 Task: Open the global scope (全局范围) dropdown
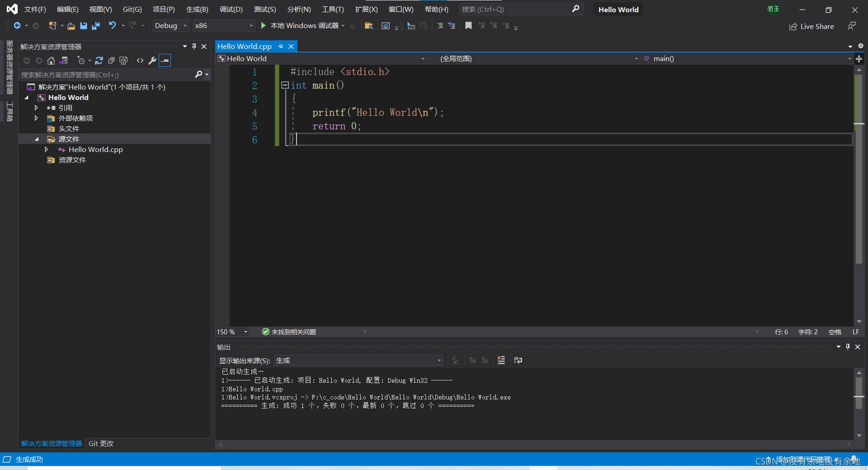(x=534, y=59)
